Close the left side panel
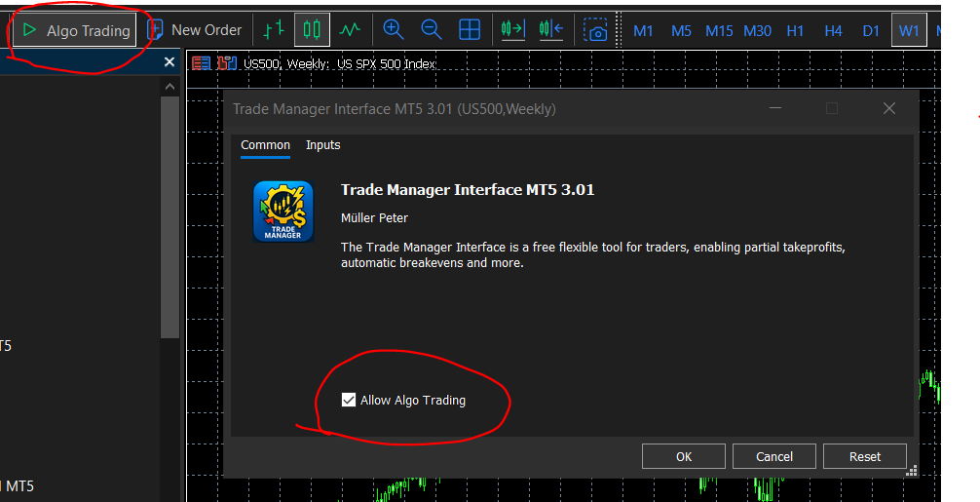This screenshot has width=980, height=502. 170,61
